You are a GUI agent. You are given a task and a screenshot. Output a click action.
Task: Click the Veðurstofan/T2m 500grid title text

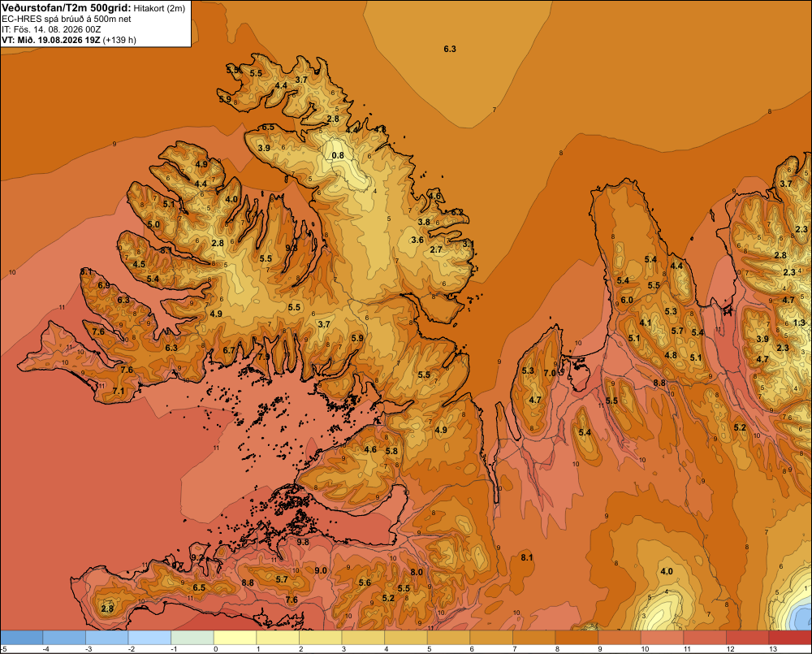(65, 8)
